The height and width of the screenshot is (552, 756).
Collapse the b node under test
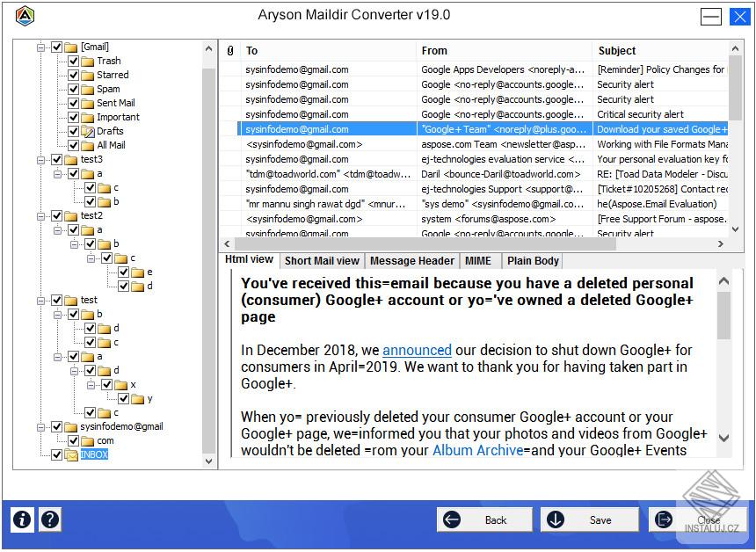coord(58,315)
